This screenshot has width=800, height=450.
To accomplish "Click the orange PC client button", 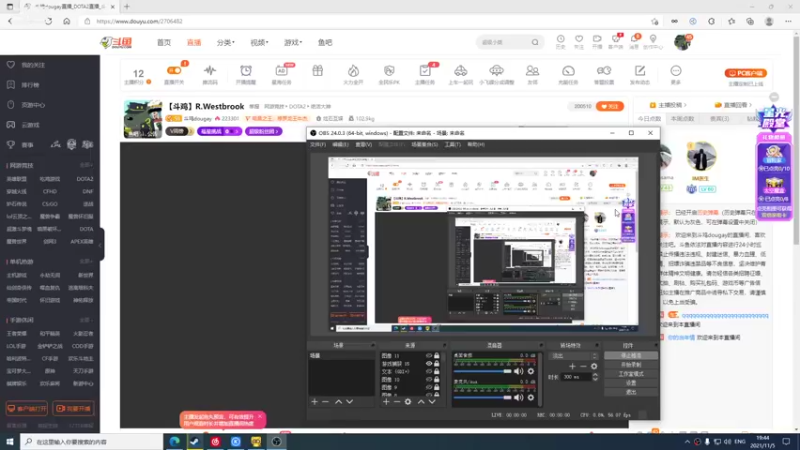I will point(745,73).
